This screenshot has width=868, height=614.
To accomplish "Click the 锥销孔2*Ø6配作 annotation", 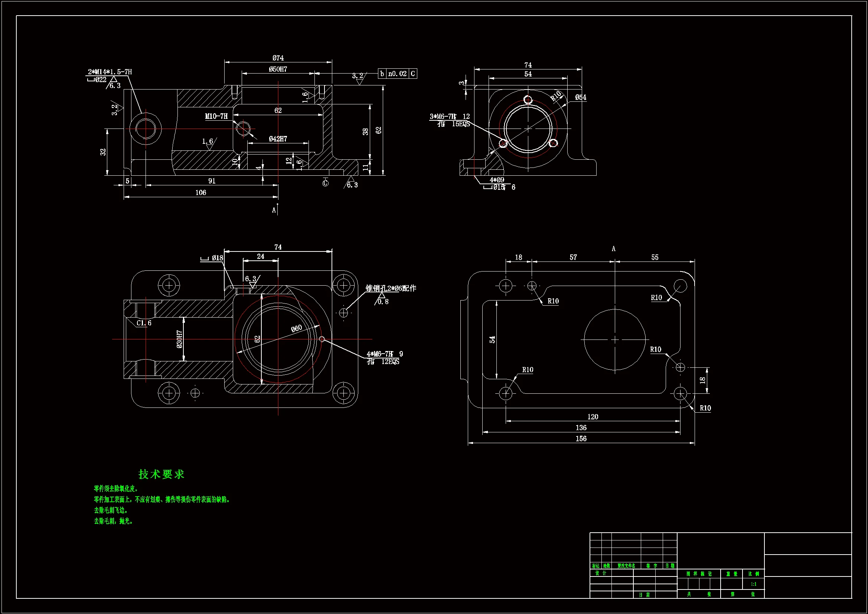I will (391, 288).
